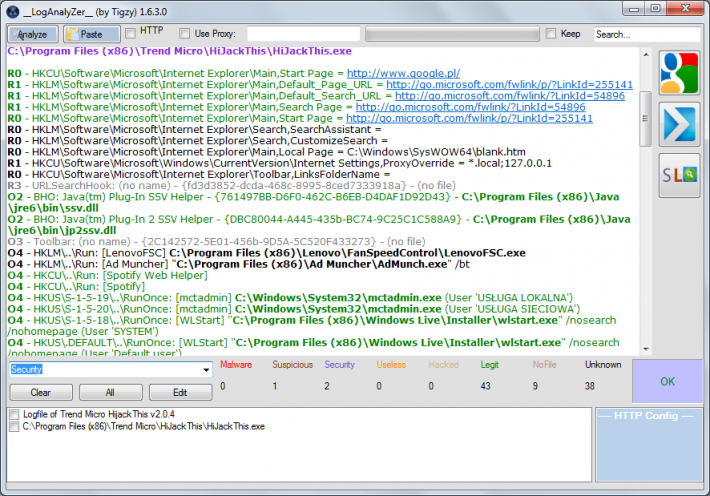Image resolution: width=710 pixels, height=496 pixels.
Task: Click the NoFile count 9
Action: [535, 386]
